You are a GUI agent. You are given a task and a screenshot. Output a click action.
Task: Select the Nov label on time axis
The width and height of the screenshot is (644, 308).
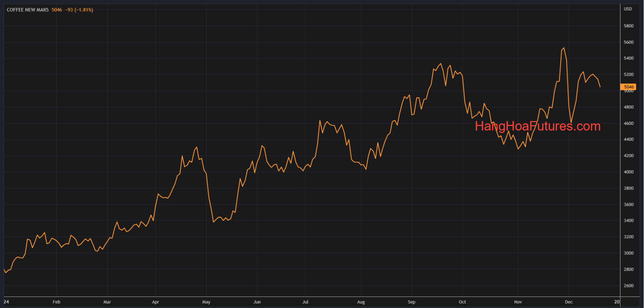[518, 302]
